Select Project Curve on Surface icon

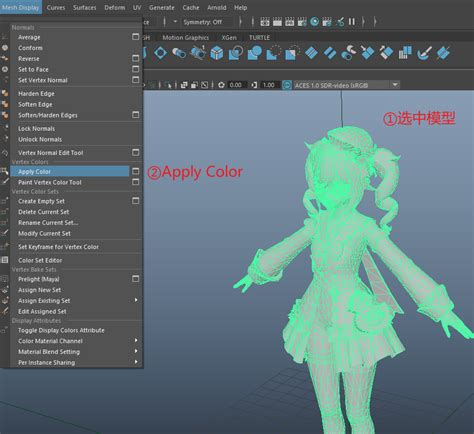[x=236, y=53]
